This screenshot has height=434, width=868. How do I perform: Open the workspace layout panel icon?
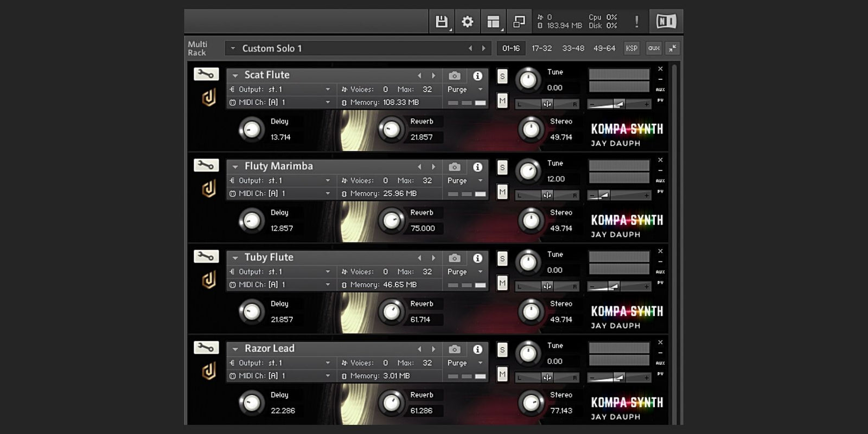[x=493, y=22]
